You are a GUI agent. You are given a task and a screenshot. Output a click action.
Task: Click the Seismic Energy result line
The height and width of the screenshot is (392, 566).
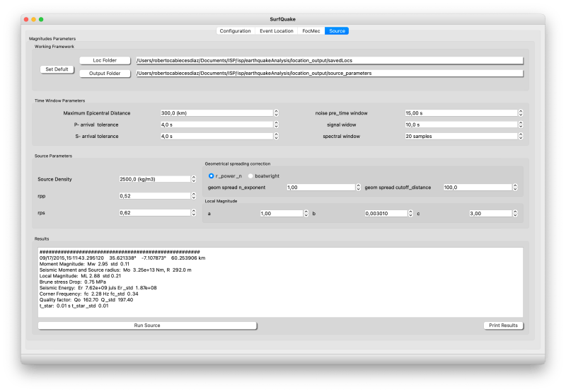click(x=98, y=288)
